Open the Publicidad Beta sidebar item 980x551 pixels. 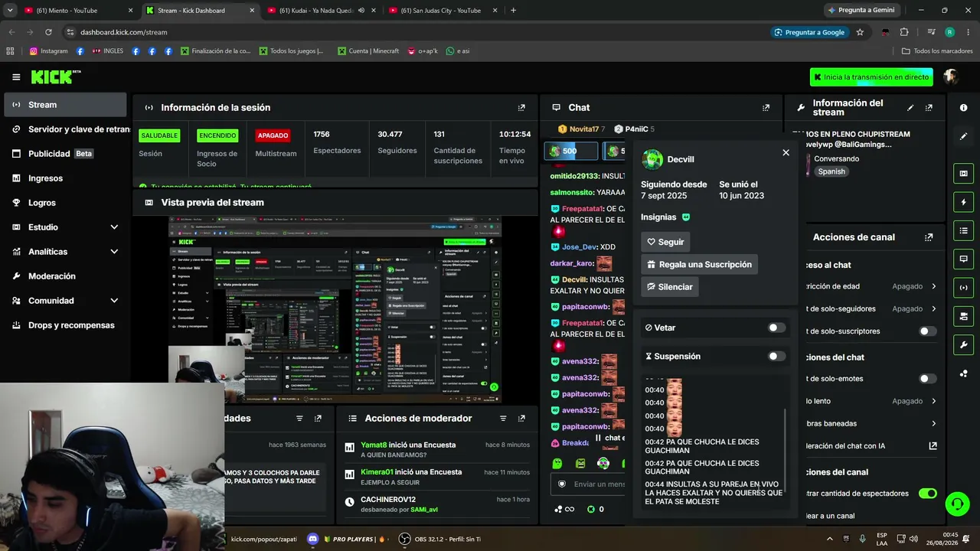pos(65,154)
